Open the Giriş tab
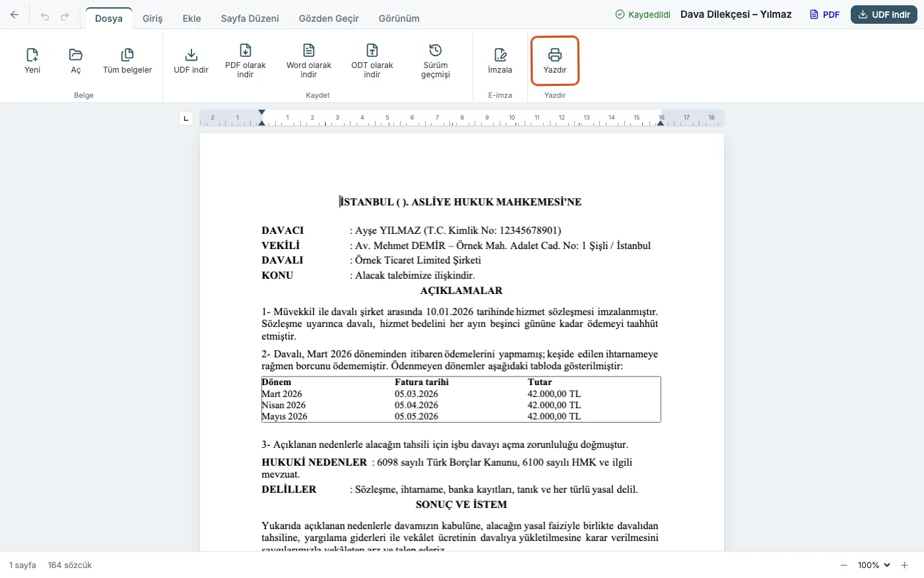Viewport: 924px width, 578px height. (152, 18)
